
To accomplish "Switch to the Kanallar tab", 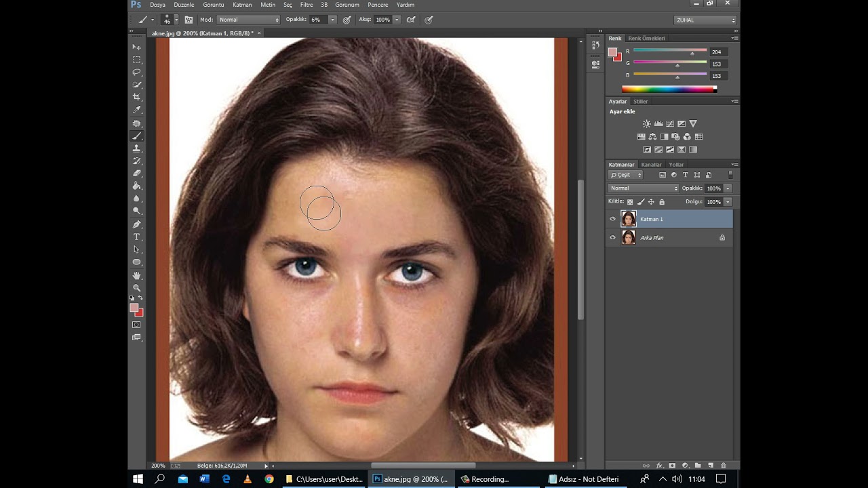I will pyautogui.click(x=651, y=165).
